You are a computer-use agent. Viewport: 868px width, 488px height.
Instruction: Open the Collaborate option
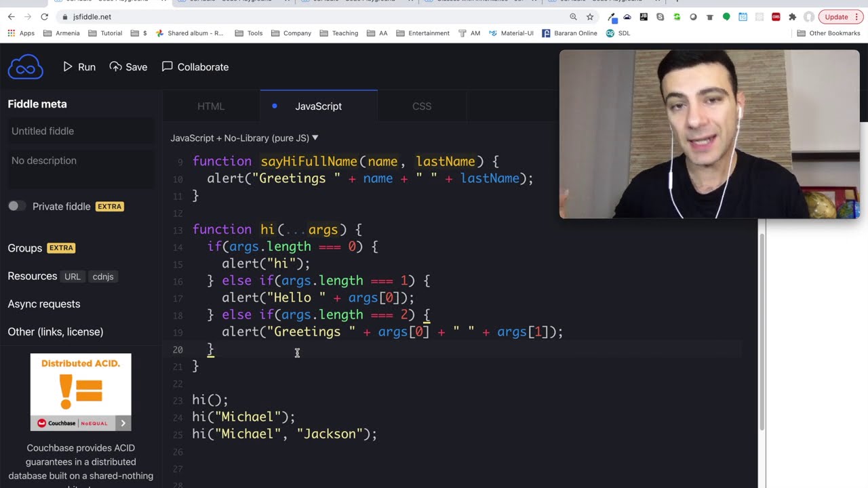pos(195,67)
